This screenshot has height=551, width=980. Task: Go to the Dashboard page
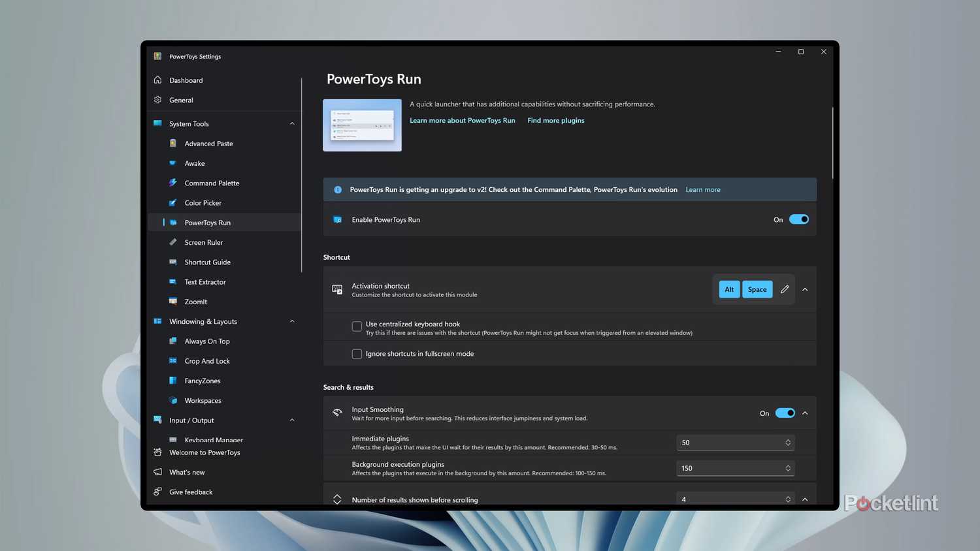pos(186,80)
